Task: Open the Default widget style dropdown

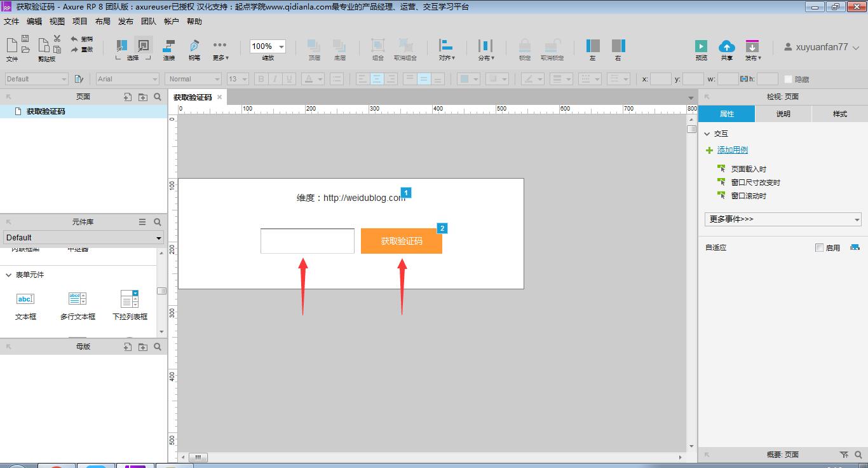Action: point(36,79)
